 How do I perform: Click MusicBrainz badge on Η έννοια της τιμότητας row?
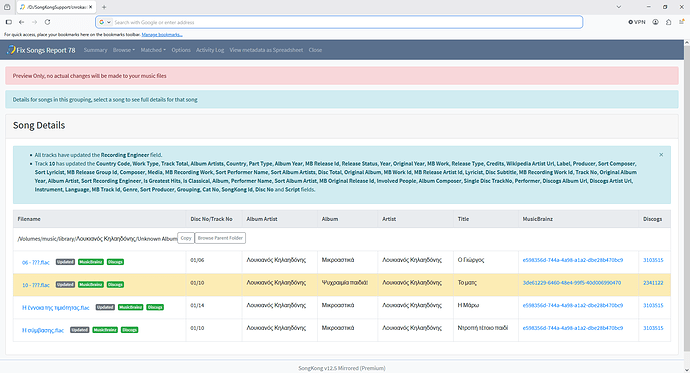(131, 307)
